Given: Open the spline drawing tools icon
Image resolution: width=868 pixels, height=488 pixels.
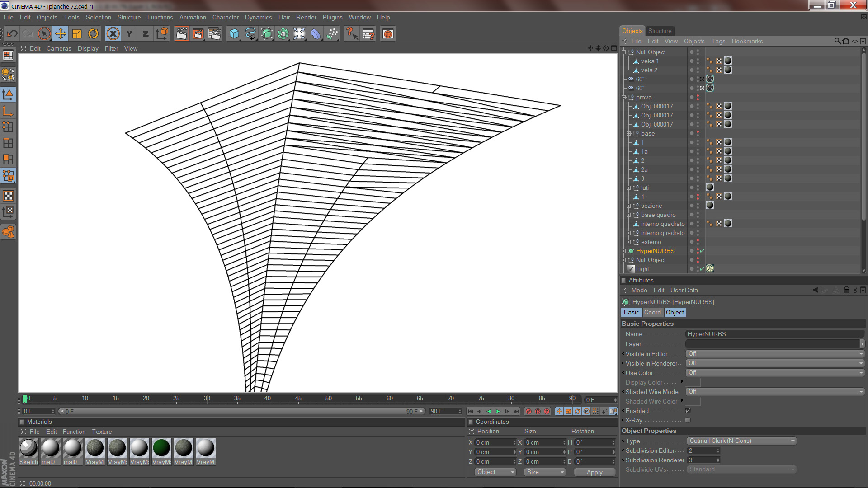Looking at the screenshot, I should [250, 34].
